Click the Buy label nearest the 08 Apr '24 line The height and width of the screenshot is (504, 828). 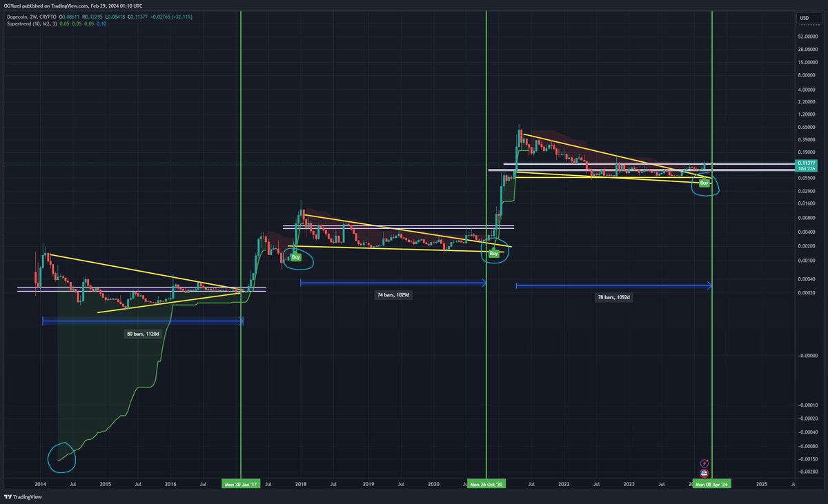tap(704, 183)
